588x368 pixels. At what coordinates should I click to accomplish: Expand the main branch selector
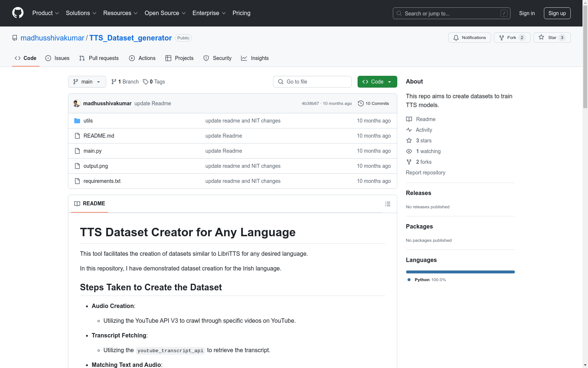87,82
